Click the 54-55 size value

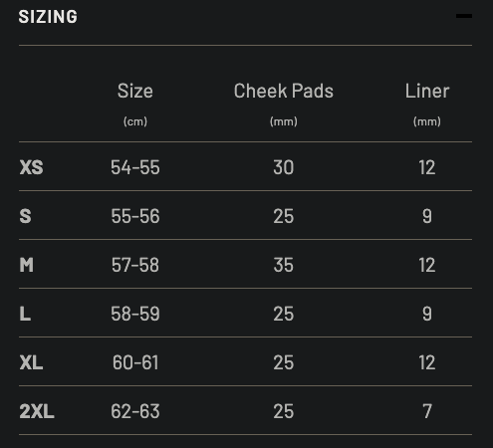pyautogui.click(x=135, y=167)
